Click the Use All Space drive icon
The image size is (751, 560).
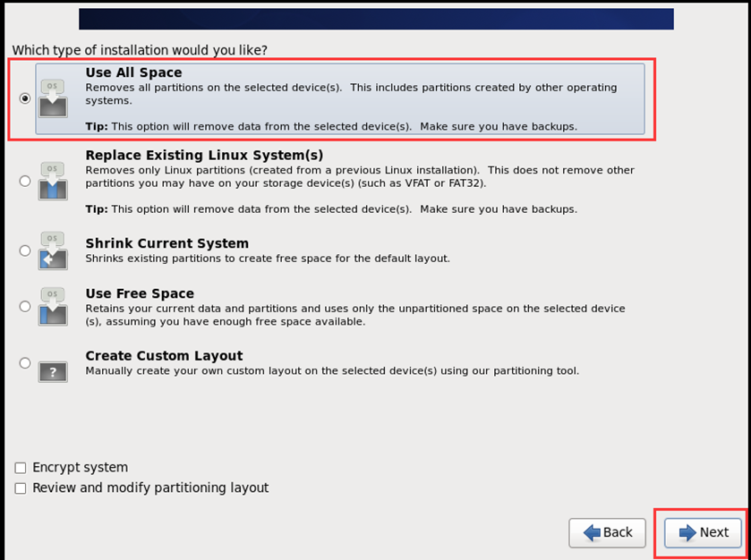(x=53, y=98)
